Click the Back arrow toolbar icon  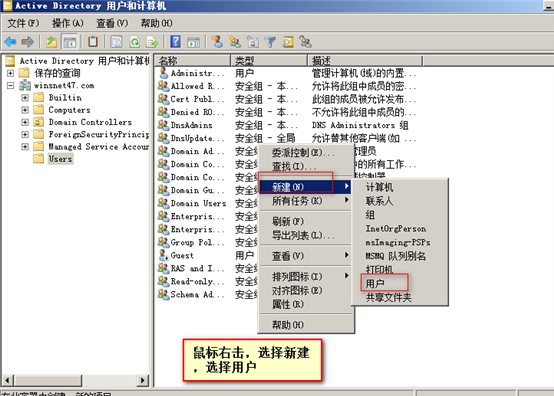click(x=10, y=42)
